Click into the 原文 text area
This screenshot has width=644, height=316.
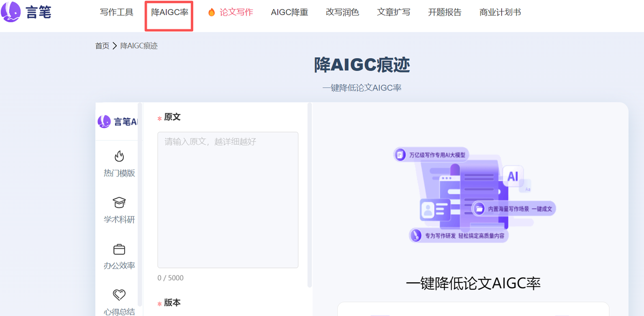click(x=228, y=200)
